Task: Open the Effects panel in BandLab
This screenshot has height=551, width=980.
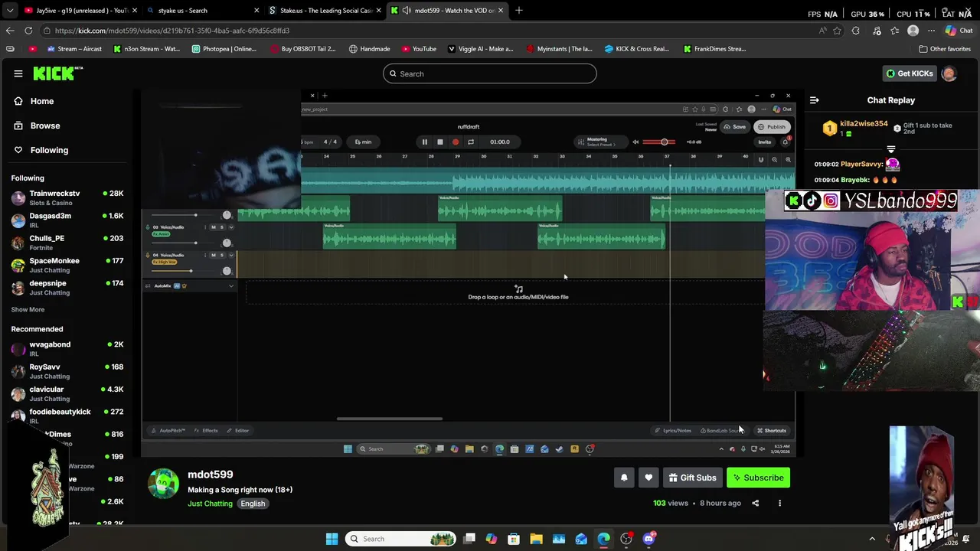Action: [x=207, y=430]
